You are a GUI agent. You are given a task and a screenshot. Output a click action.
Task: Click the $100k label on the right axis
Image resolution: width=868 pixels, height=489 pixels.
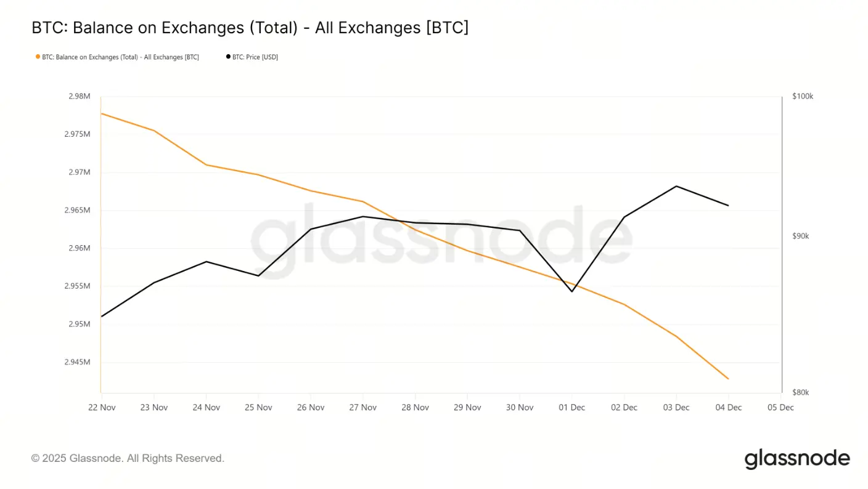[x=803, y=97]
